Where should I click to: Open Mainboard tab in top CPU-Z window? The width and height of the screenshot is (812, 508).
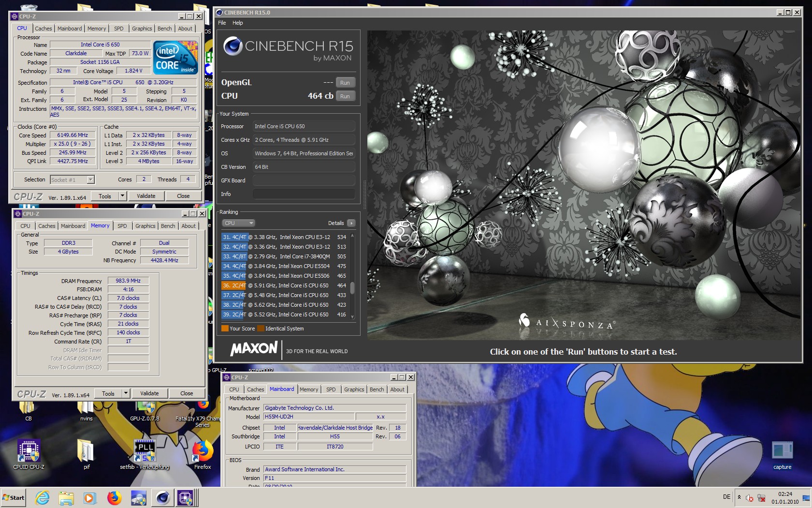pos(70,29)
